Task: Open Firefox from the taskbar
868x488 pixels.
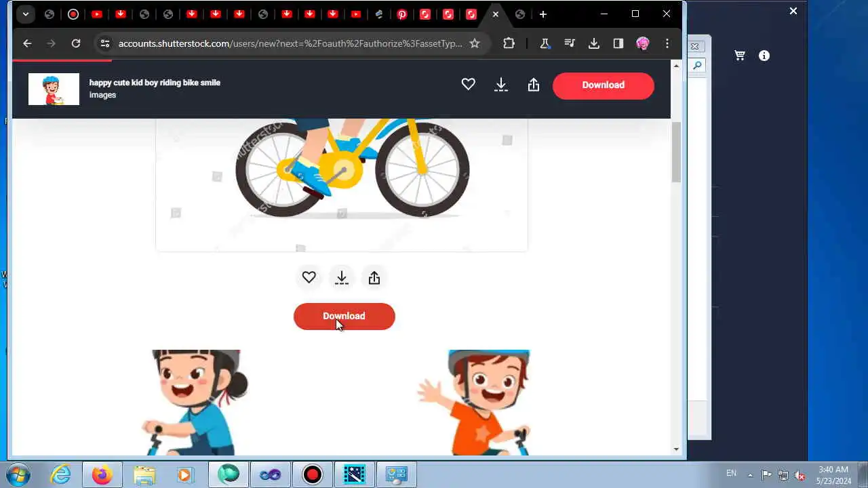Action: (x=102, y=474)
